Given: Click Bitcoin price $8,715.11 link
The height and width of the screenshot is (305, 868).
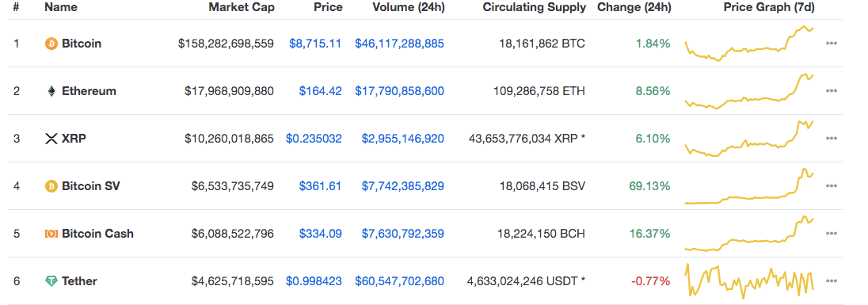Looking at the screenshot, I should coord(315,44).
